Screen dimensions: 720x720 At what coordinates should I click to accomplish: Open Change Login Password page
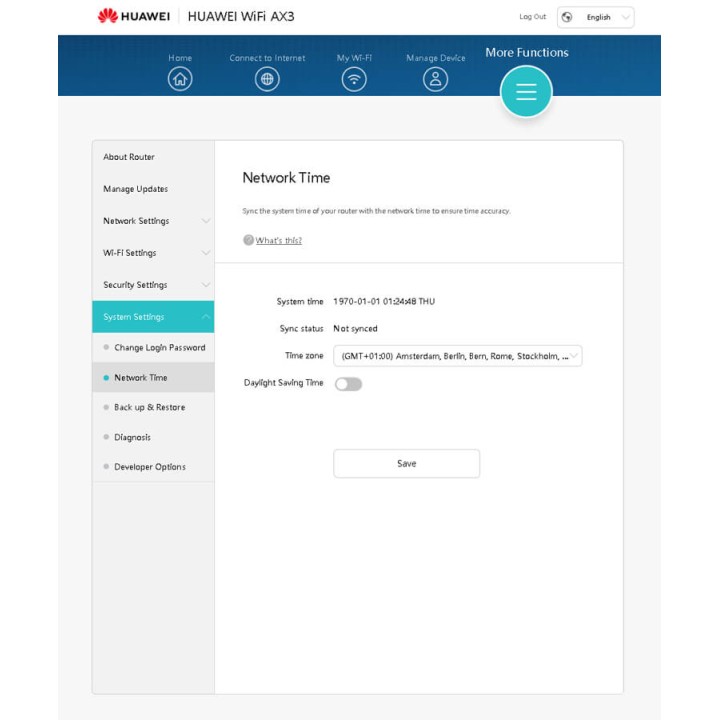(153, 348)
